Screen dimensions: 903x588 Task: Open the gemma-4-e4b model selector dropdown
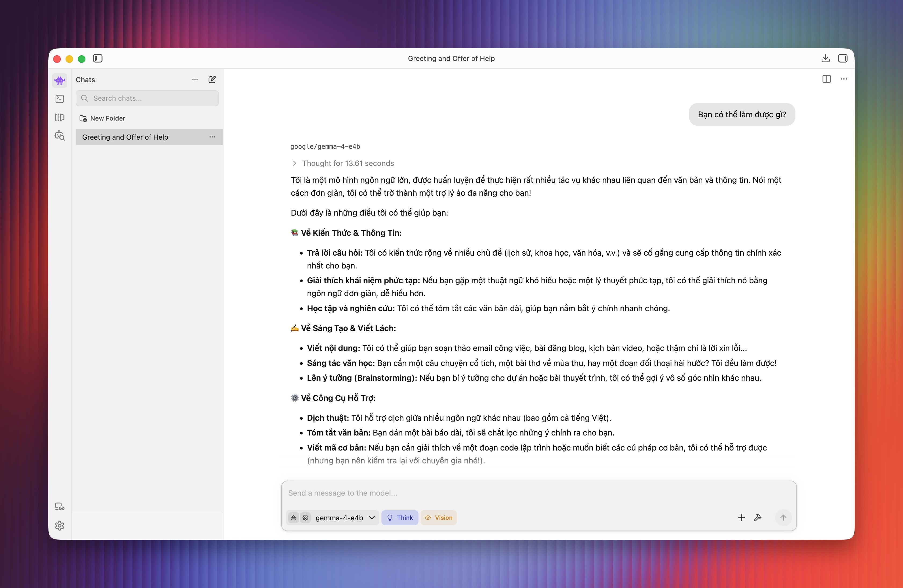tap(345, 518)
